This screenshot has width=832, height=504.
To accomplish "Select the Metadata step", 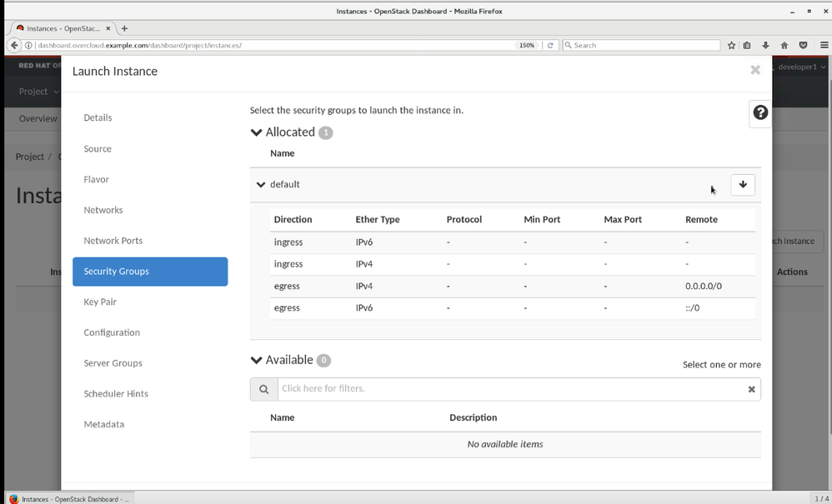I will point(103,424).
